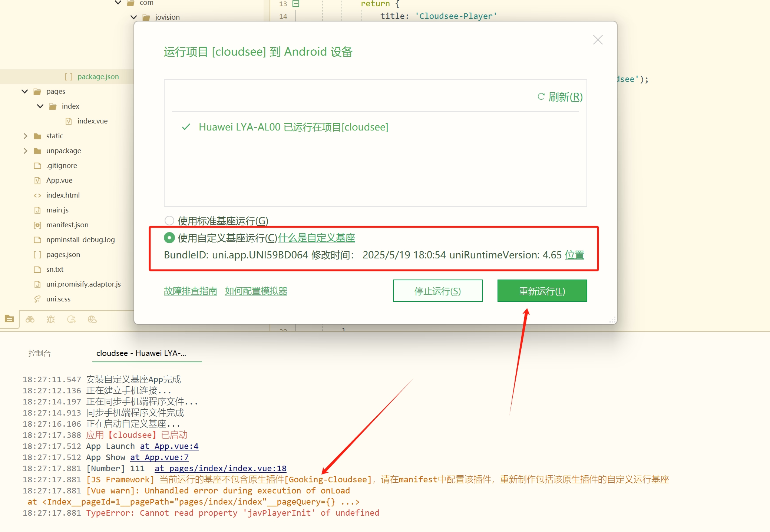770x532 pixels.
Task: Click the source control arrows icon
Action: [x=72, y=319]
